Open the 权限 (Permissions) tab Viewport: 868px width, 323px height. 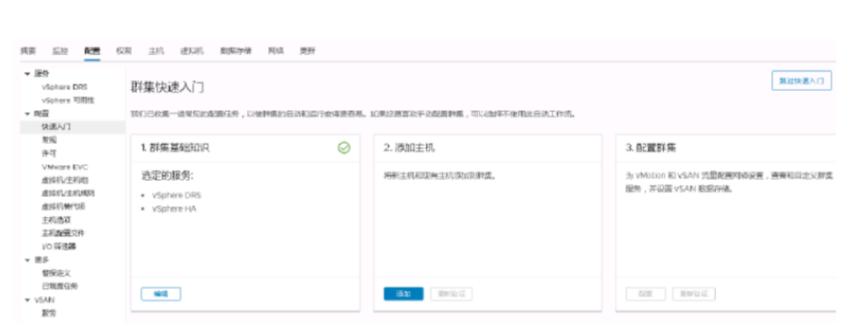tap(124, 51)
